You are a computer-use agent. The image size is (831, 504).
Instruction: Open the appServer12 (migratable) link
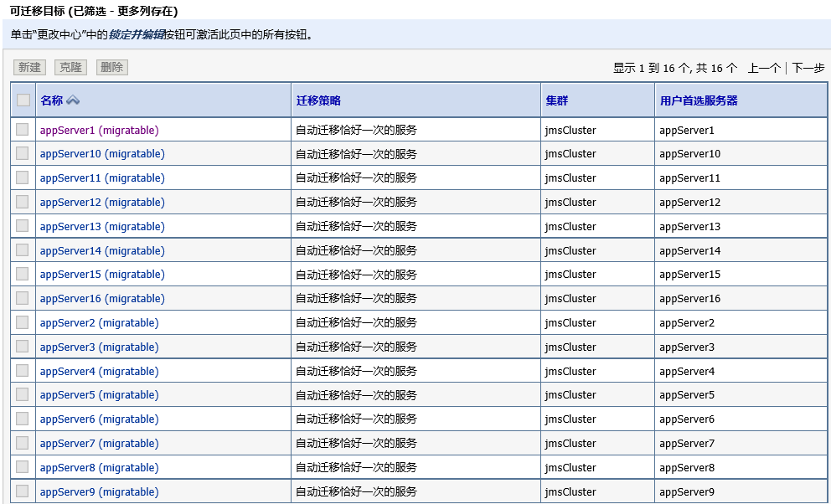(102, 203)
